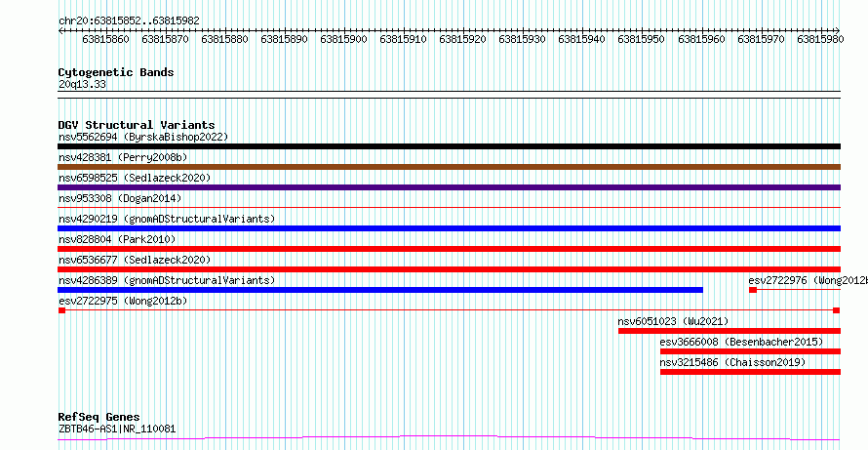The height and width of the screenshot is (450, 868).
Task: Click the nsv428381 (Perry2008b) label
Action: point(123,157)
